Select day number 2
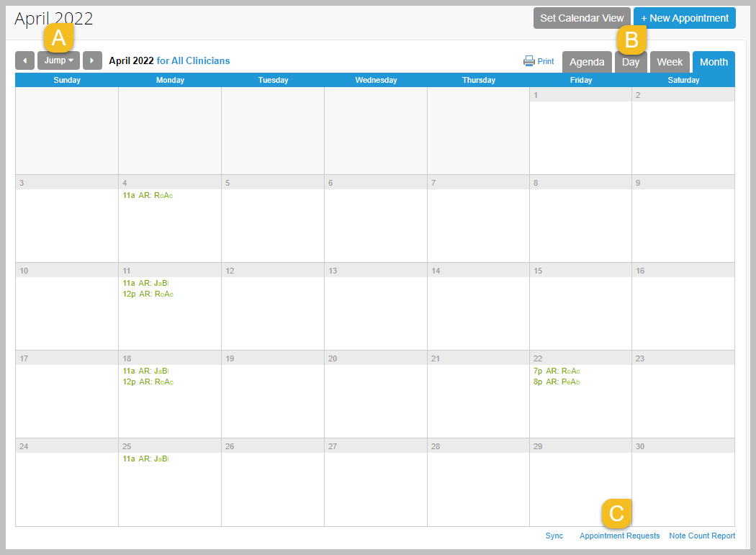Image resolution: width=756 pixels, height=555 pixels. [x=638, y=95]
